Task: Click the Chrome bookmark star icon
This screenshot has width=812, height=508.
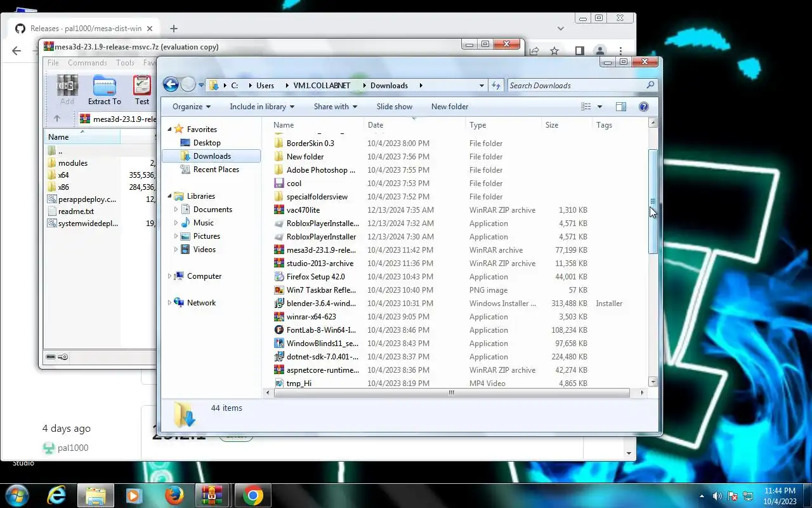Action: coord(554,51)
